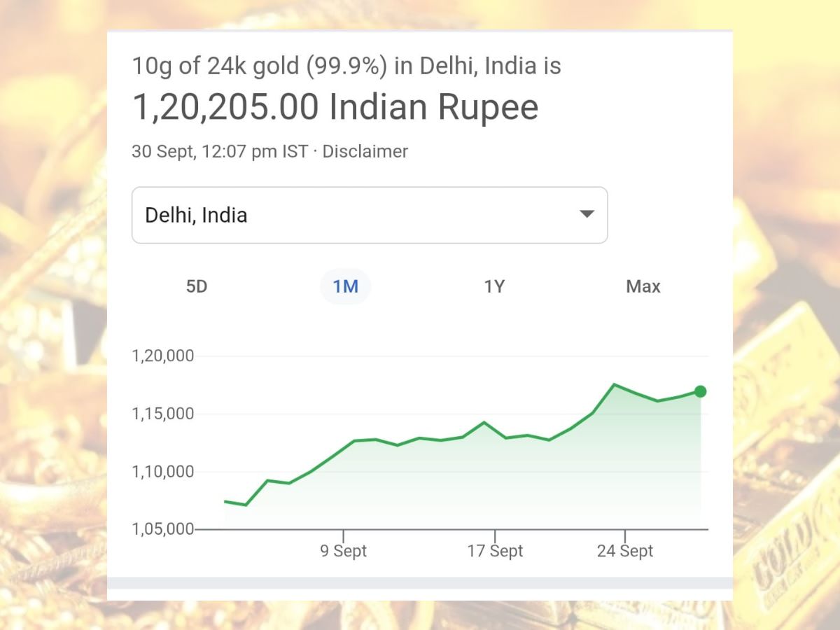Click the 1,20,205.00 Indian Rupee price
840x630 pixels.
335,106
